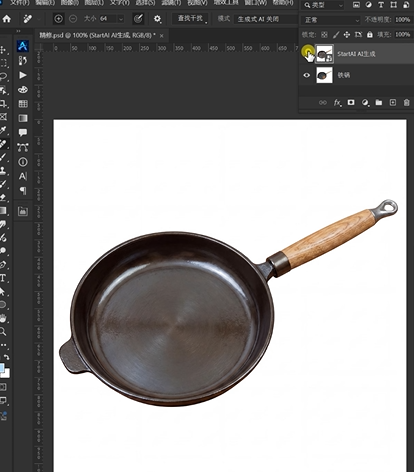Viewport: 414px width, 472px height.
Task: Select the Type tool in left toolbar
Action: click(3, 278)
